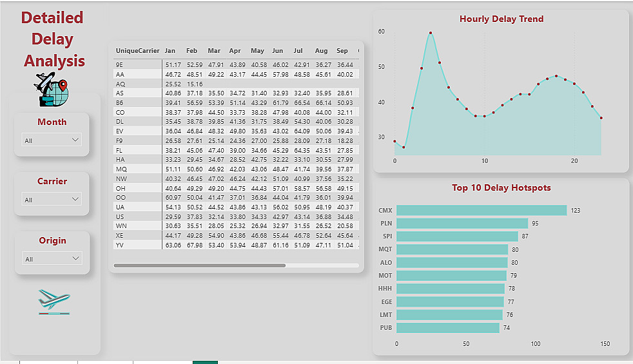This screenshot has height=364, width=633.
Task: Select carrier row OH
Action: (236, 189)
